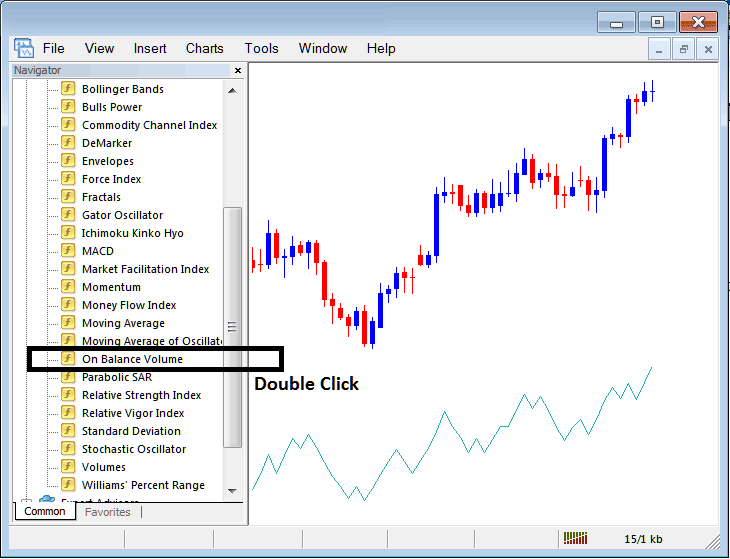Select MACD in the indicator list

coord(98,251)
